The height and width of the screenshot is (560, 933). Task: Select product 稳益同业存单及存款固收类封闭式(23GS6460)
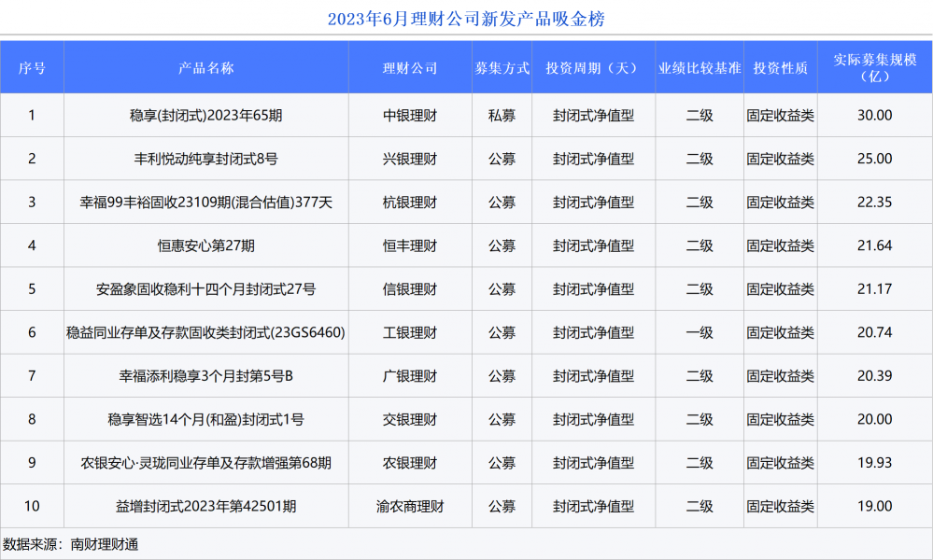[x=205, y=332]
